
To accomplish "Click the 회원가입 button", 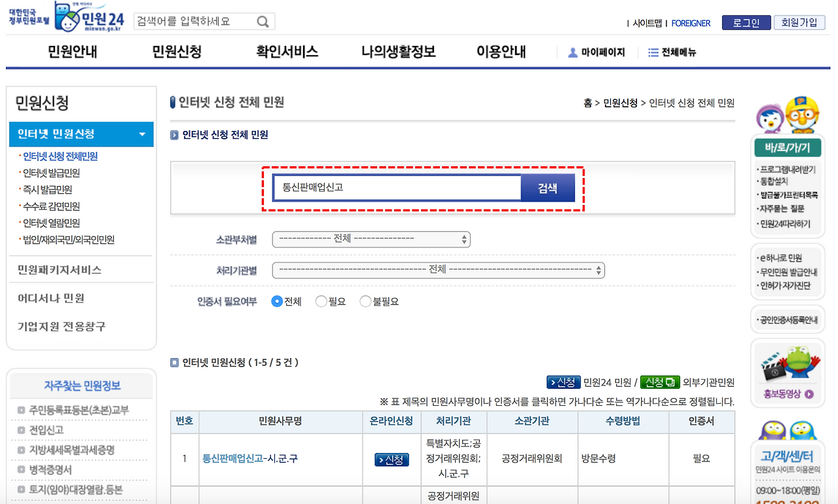I will (x=799, y=23).
